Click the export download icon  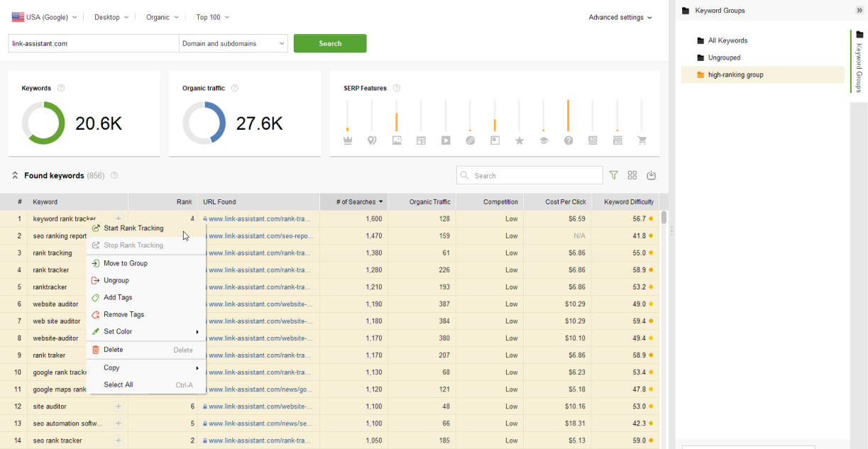coord(652,175)
